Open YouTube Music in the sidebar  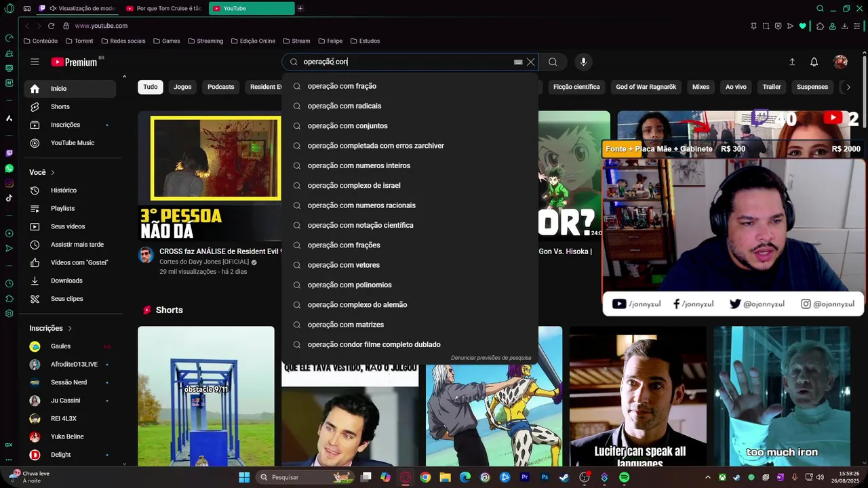point(70,143)
